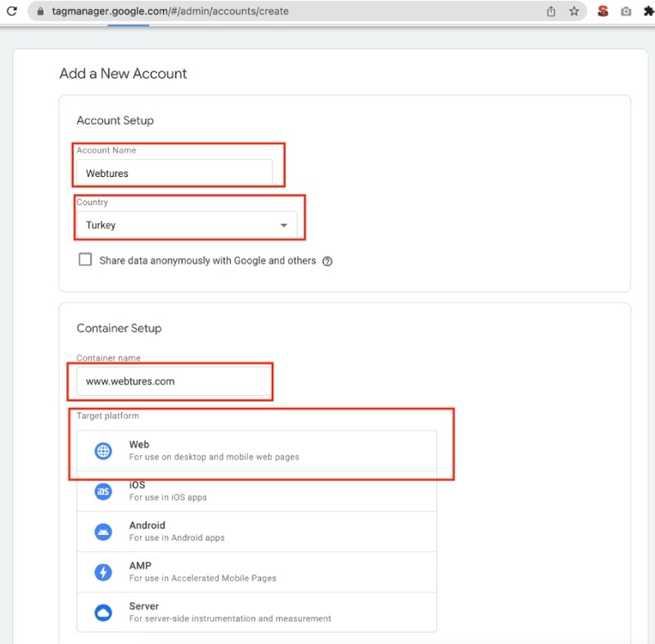Click the screen capture icon in toolbar

pos(626,11)
